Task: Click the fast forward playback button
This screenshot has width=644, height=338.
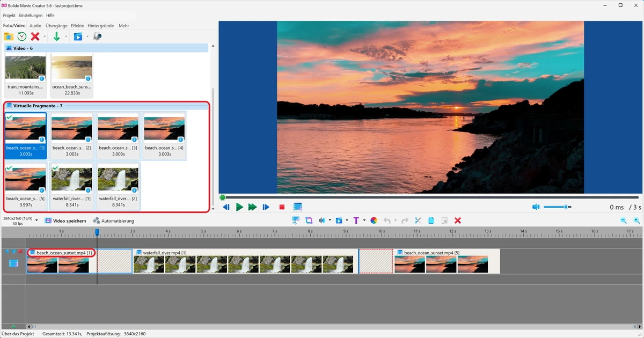Action: [252, 207]
